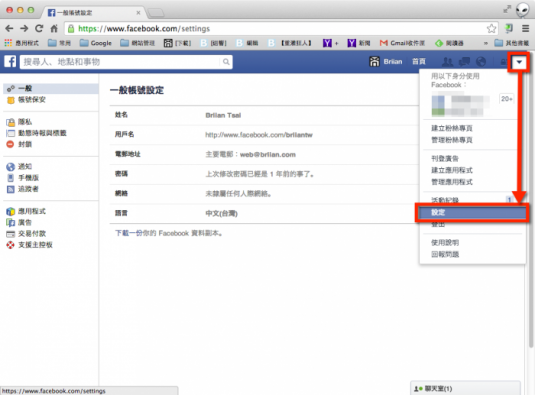Image resolution: width=535 pixels, height=395 pixels.
Task: Open the chat tab at the bottom right
Action: tap(465, 389)
